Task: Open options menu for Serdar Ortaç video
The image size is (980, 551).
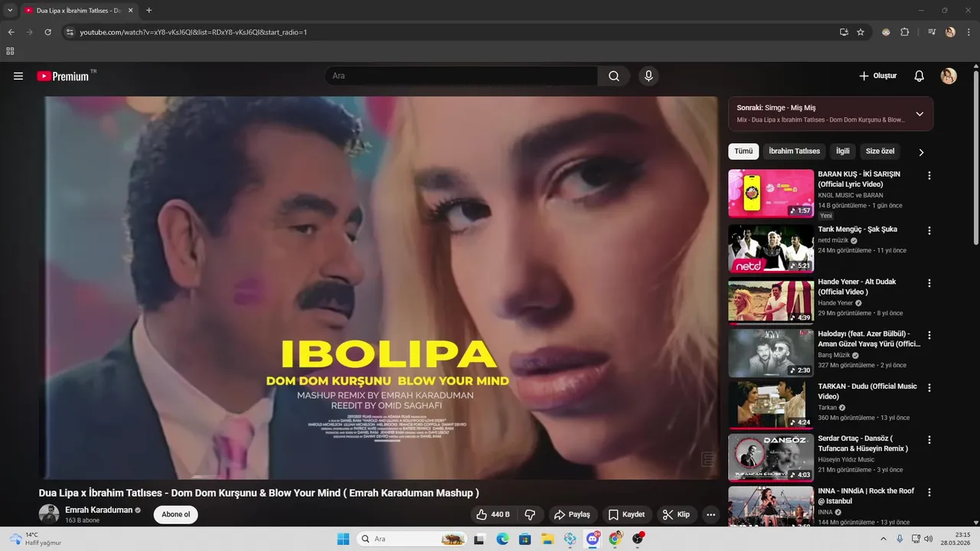Action: [929, 440]
